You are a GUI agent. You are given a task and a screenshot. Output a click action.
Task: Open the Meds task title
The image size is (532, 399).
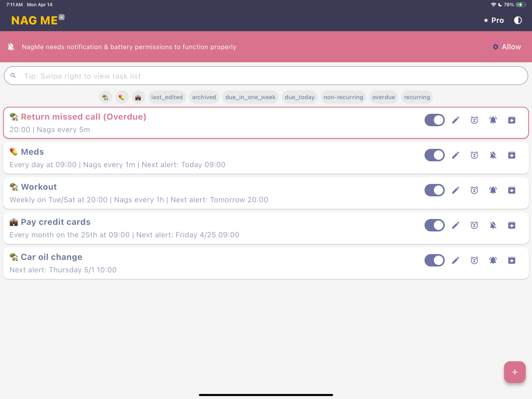click(32, 152)
